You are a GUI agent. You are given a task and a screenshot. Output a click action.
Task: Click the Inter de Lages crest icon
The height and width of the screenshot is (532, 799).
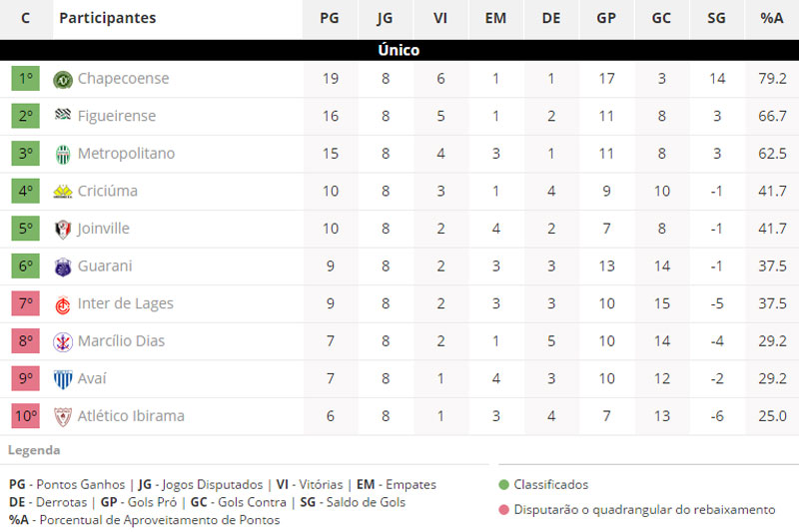click(63, 304)
